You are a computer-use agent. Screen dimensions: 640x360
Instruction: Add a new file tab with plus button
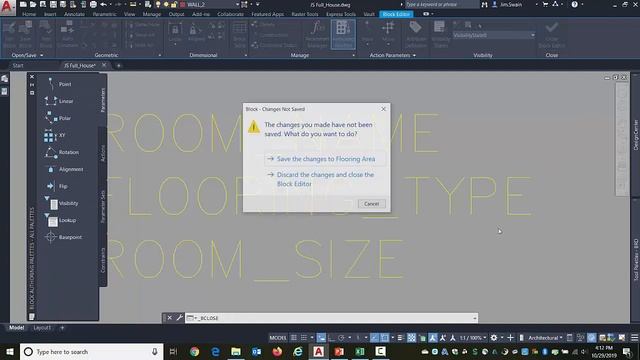click(119, 65)
